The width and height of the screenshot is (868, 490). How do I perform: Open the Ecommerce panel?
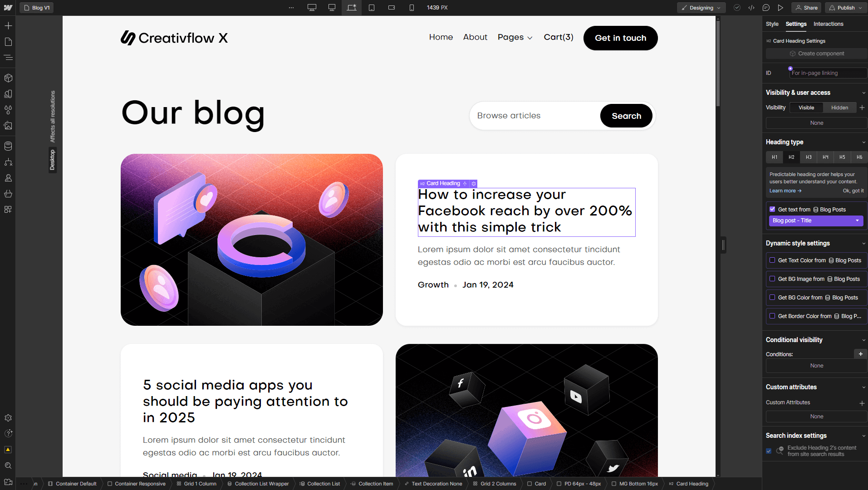(x=8, y=194)
